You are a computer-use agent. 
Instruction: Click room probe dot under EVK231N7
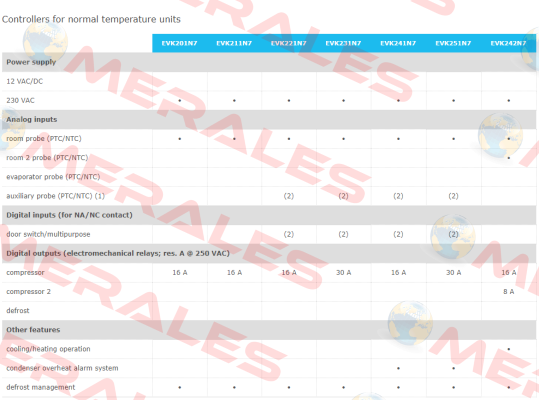coord(343,139)
